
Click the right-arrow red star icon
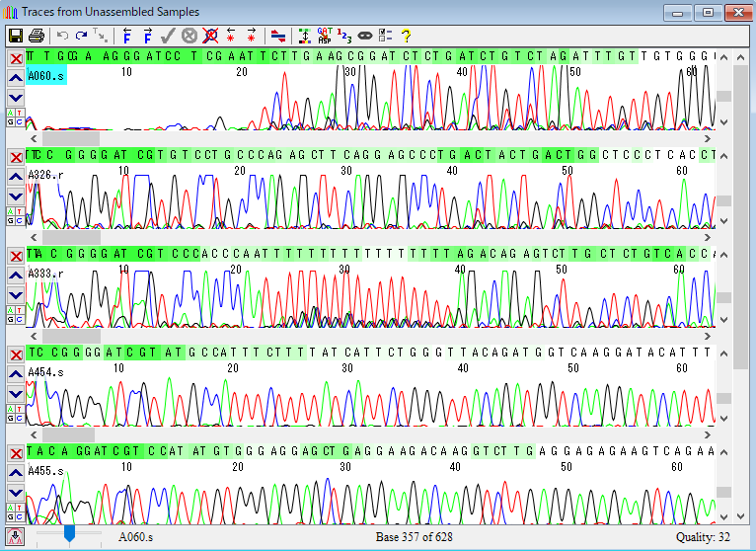click(252, 36)
